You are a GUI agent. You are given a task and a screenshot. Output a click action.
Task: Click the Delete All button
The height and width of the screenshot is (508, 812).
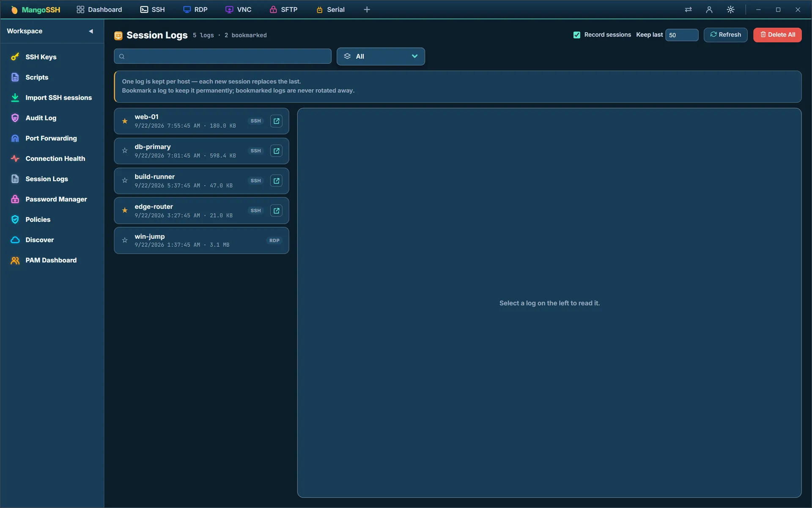click(x=777, y=35)
